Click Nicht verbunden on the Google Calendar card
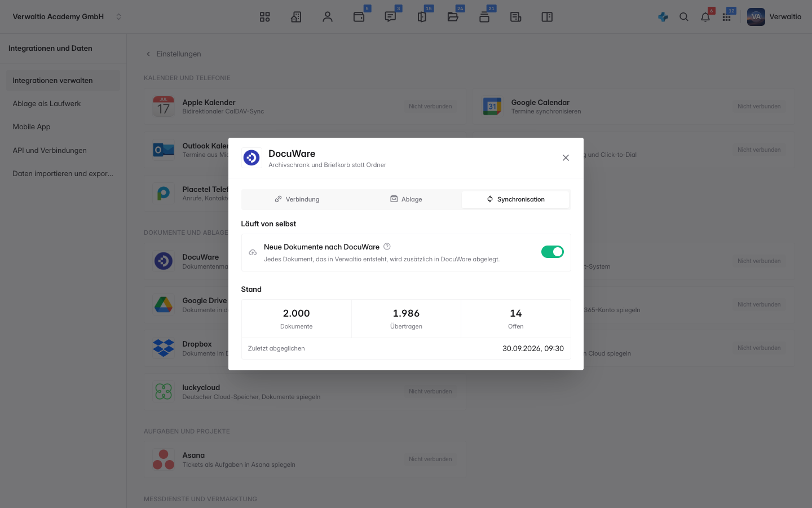Screen dimensions: 812x508 [x=759, y=106]
